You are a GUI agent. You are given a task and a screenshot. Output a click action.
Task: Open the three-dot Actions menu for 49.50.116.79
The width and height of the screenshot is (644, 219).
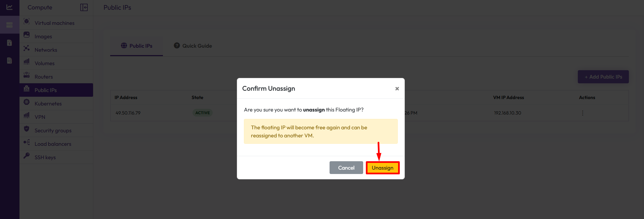tap(583, 113)
